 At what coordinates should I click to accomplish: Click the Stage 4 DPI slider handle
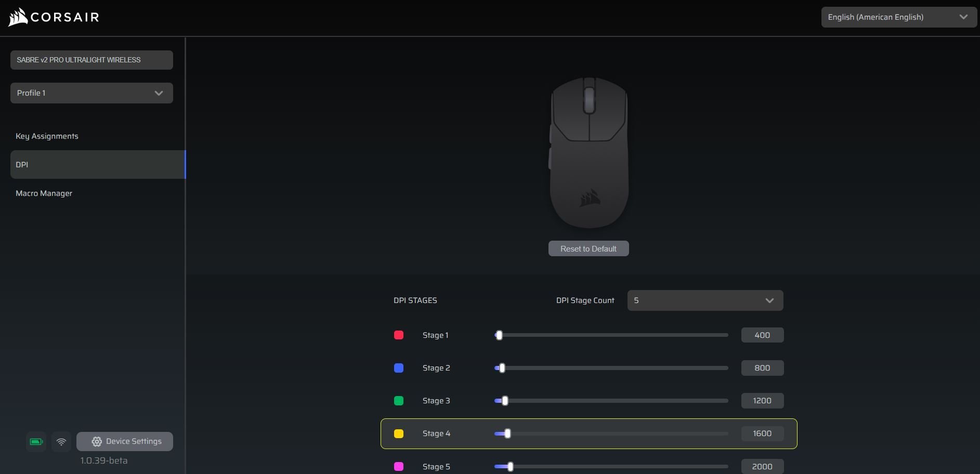click(507, 433)
